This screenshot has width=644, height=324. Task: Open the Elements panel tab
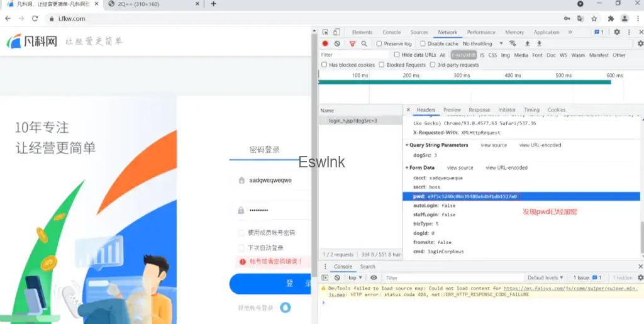click(362, 32)
